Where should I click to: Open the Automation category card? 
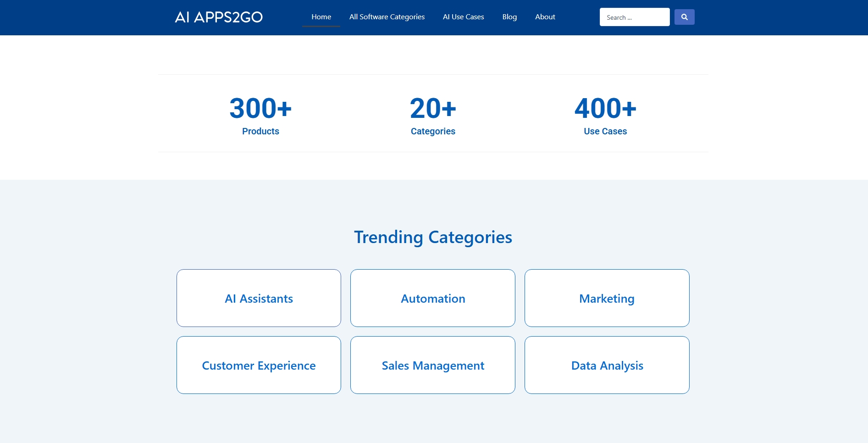[432, 298]
